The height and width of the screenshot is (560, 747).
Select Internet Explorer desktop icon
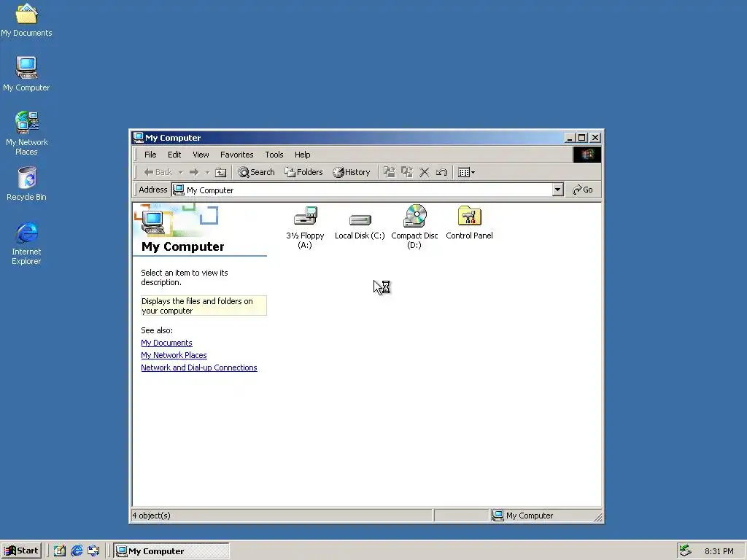(x=26, y=244)
